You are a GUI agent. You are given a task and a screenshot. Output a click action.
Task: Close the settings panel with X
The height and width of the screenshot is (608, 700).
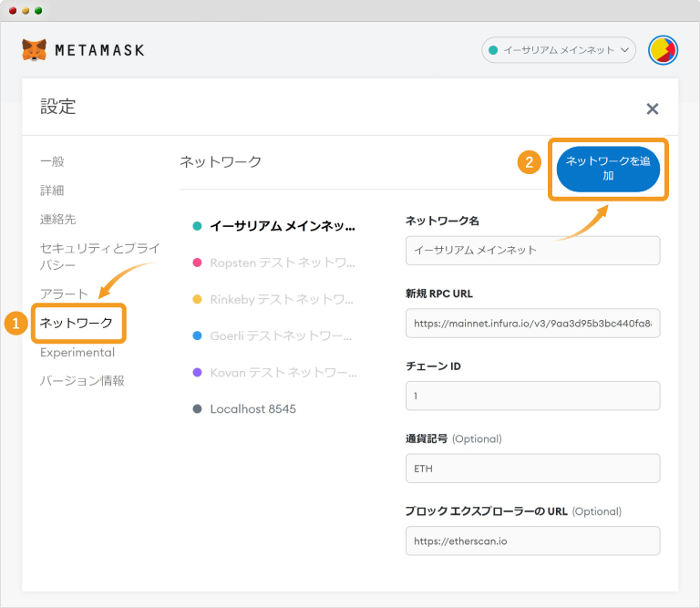click(x=653, y=108)
